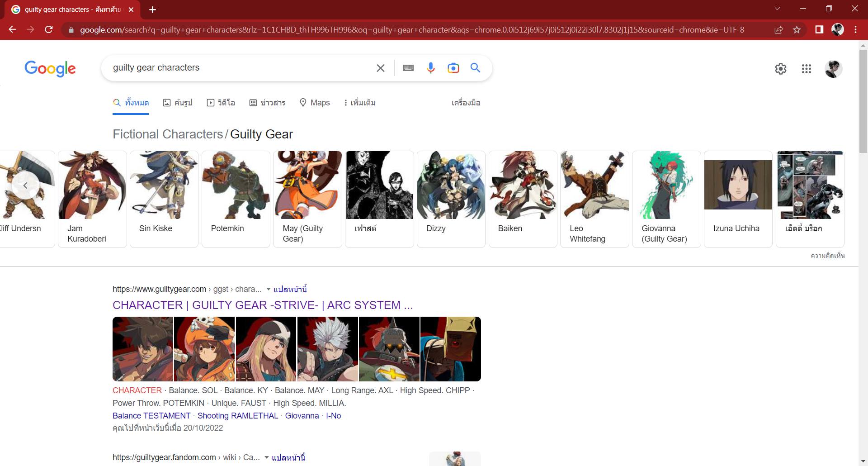Viewport: 868px width, 466px height.
Task: Select the Leo Whitefang character card
Action: 594,199
